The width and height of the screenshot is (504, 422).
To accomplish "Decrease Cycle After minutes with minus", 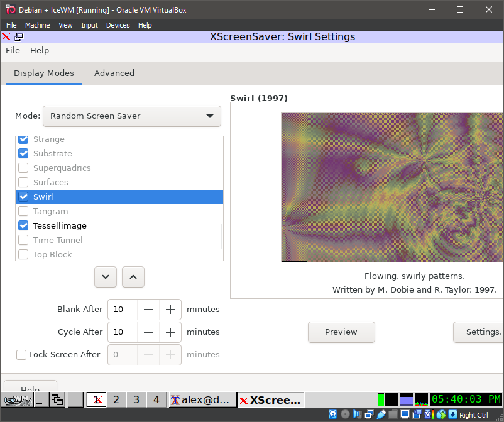I will [x=148, y=332].
